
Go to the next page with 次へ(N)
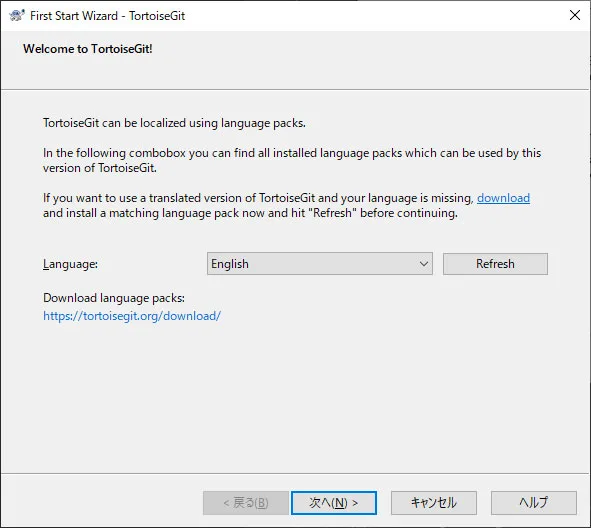click(x=334, y=502)
